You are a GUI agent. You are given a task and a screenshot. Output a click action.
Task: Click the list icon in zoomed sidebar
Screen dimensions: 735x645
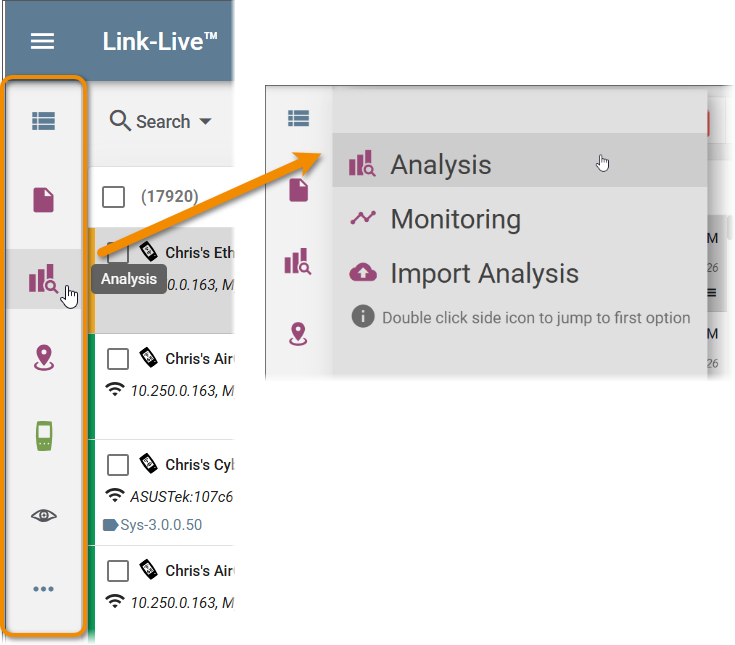point(299,118)
